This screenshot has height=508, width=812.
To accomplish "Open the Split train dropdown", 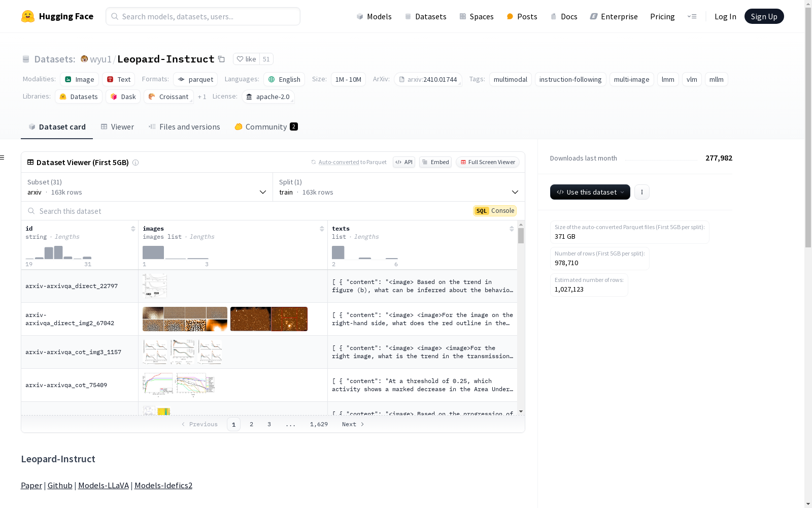I will coord(399,187).
